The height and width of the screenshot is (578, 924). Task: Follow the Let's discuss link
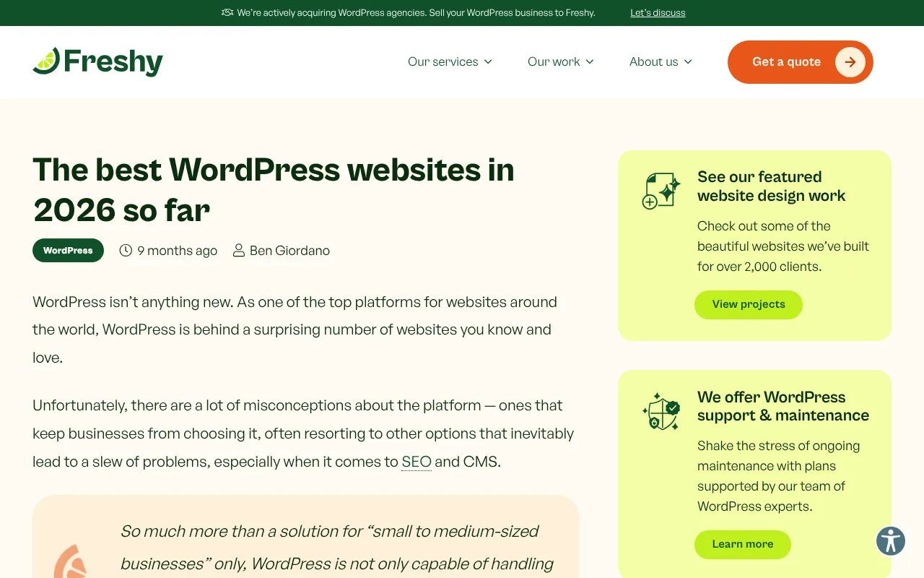tap(658, 12)
